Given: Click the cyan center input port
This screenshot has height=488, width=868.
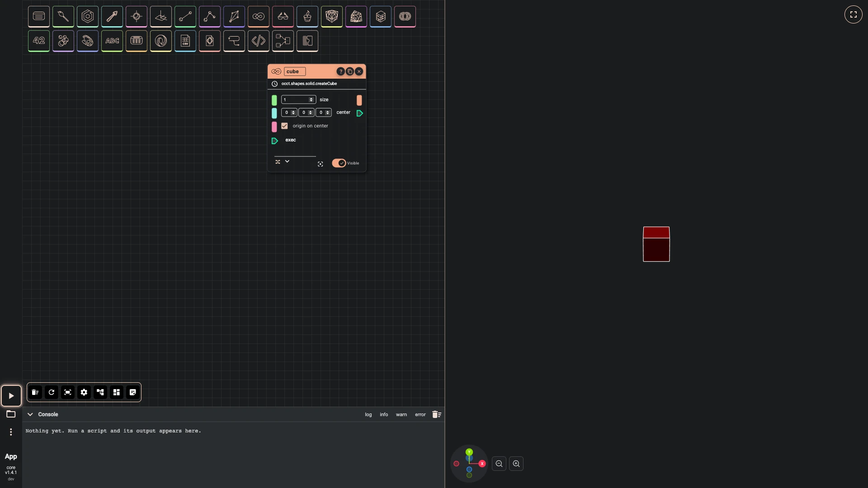Looking at the screenshot, I should pos(274,113).
